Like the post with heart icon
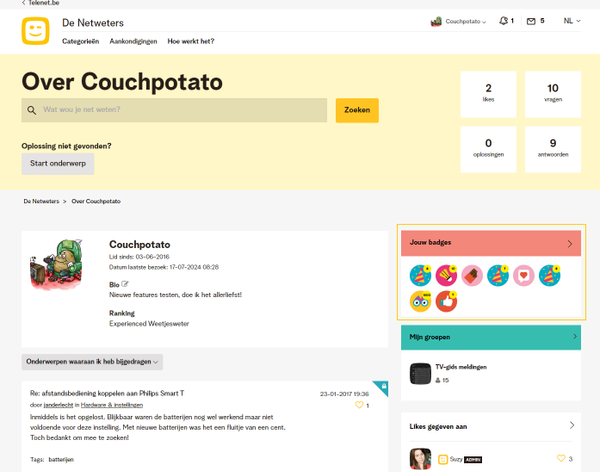The width and height of the screenshot is (600, 472). coord(359,405)
